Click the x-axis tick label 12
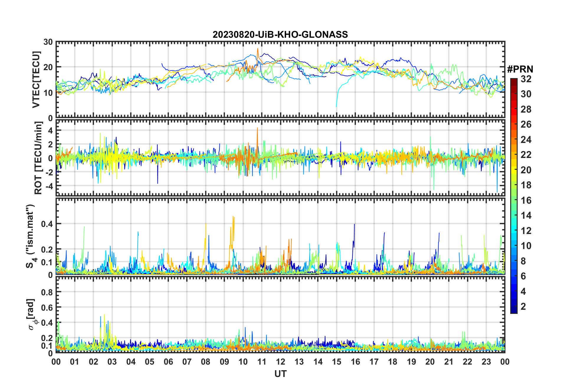 pos(280,362)
